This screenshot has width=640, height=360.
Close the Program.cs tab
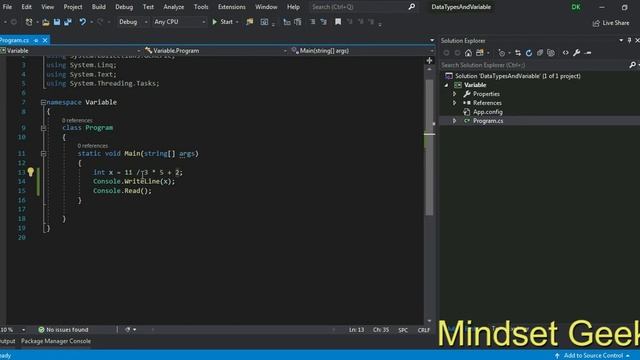[45, 40]
